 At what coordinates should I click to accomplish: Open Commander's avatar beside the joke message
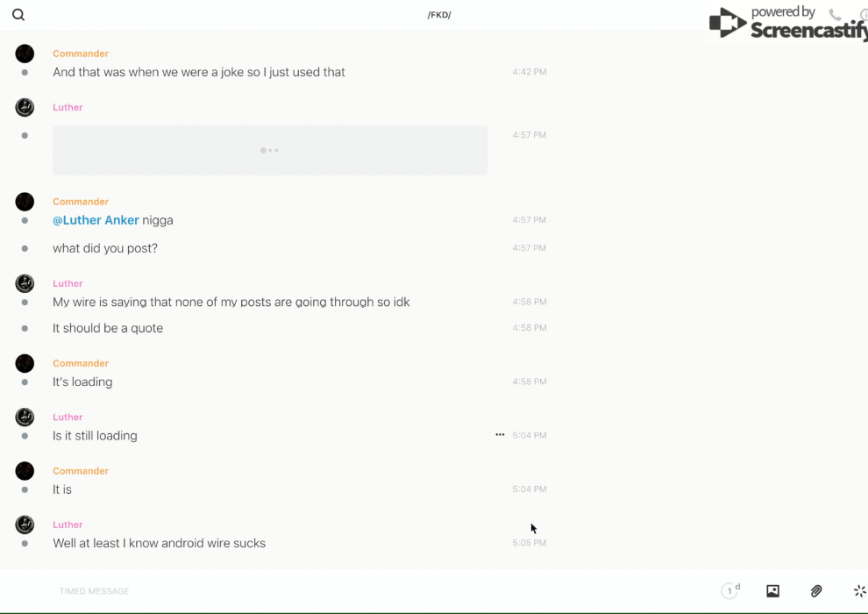pyautogui.click(x=25, y=54)
